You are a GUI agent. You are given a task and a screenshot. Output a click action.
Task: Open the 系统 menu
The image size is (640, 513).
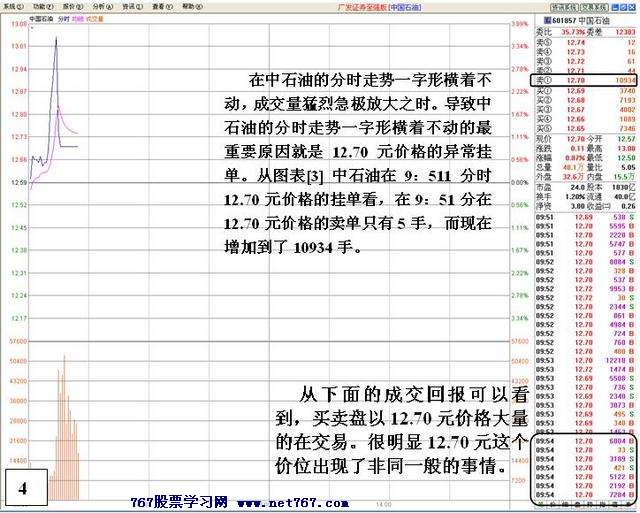point(13,7)
